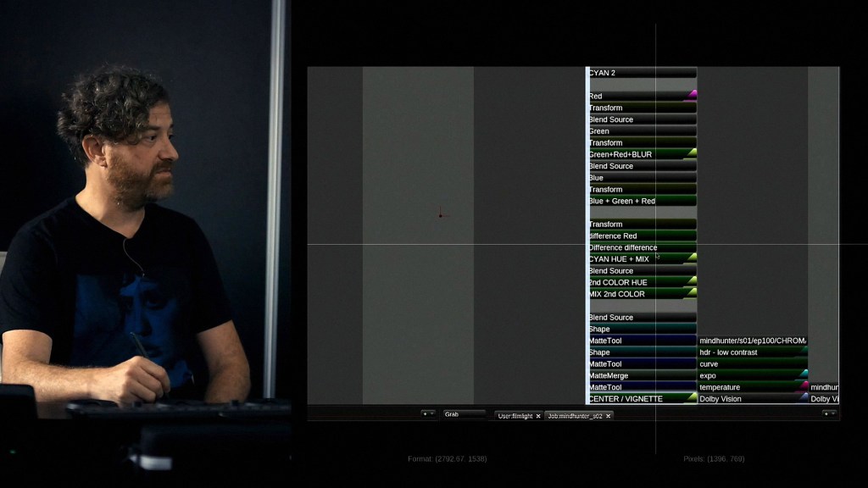Close the User:filmlight tab
Screen dimensions: 868x488
point(538,416)
